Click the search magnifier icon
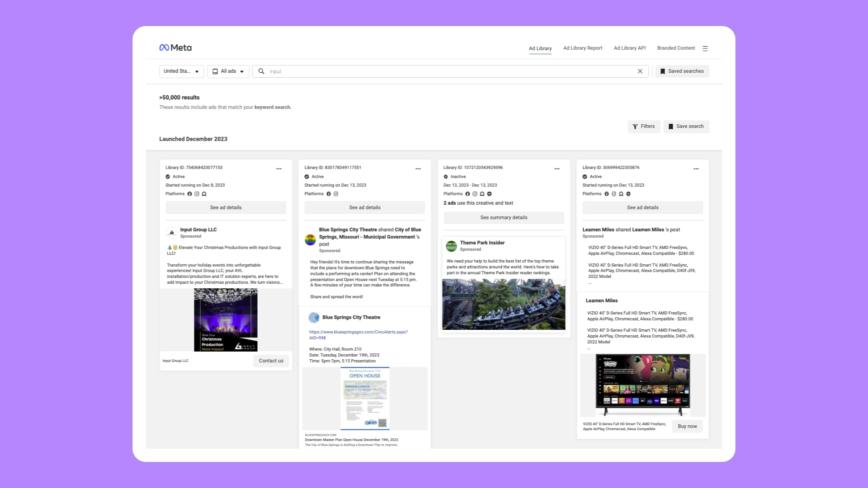 [261, 71]
